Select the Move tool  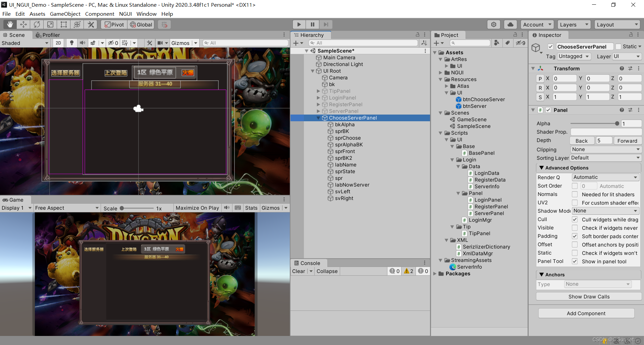coord(23,24)
